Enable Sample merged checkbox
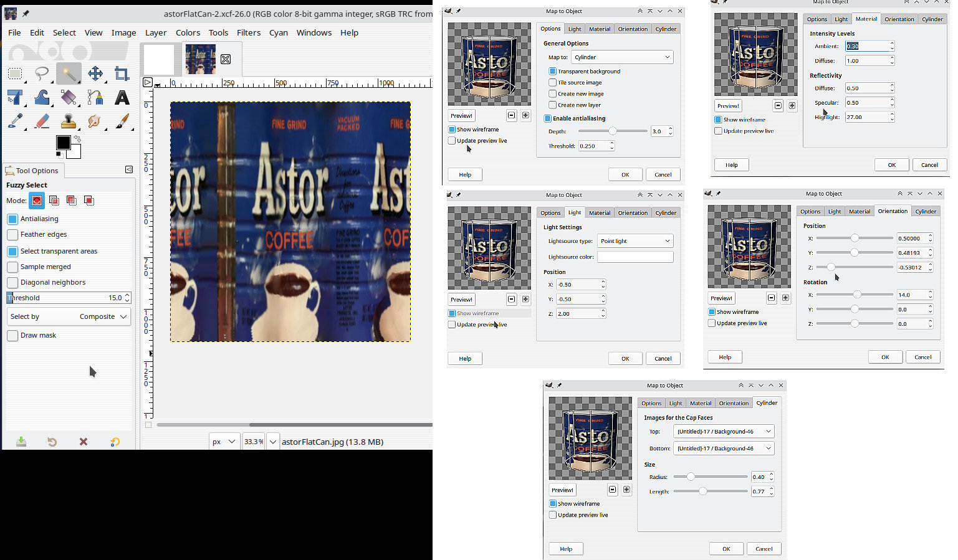The height and width of the screenshot is (560, 958). (12, 267)
